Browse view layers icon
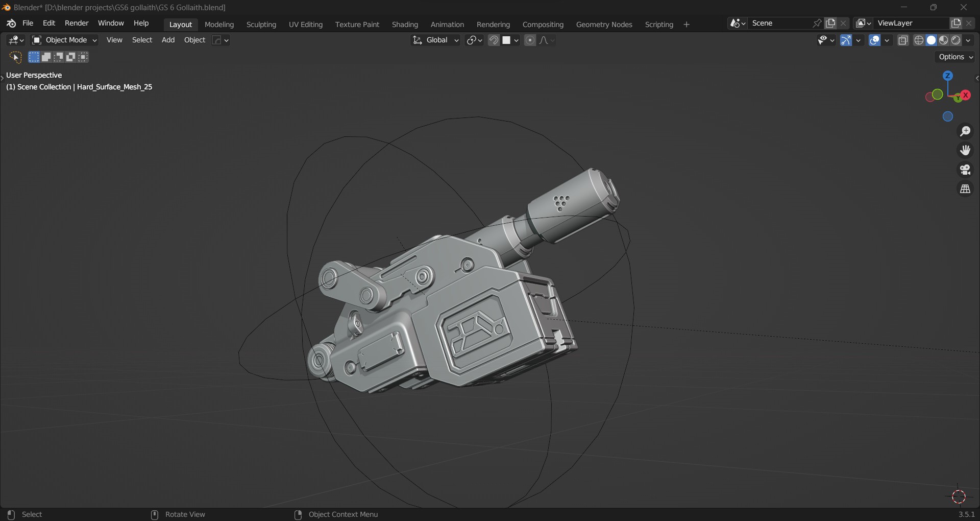980x521 pixels. (x=864, y=23)
